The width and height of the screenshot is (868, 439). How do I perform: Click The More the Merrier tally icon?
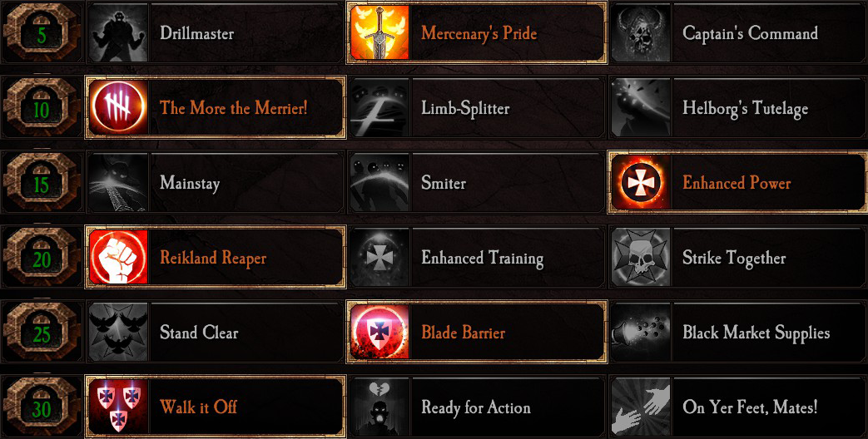pos(118,107)
